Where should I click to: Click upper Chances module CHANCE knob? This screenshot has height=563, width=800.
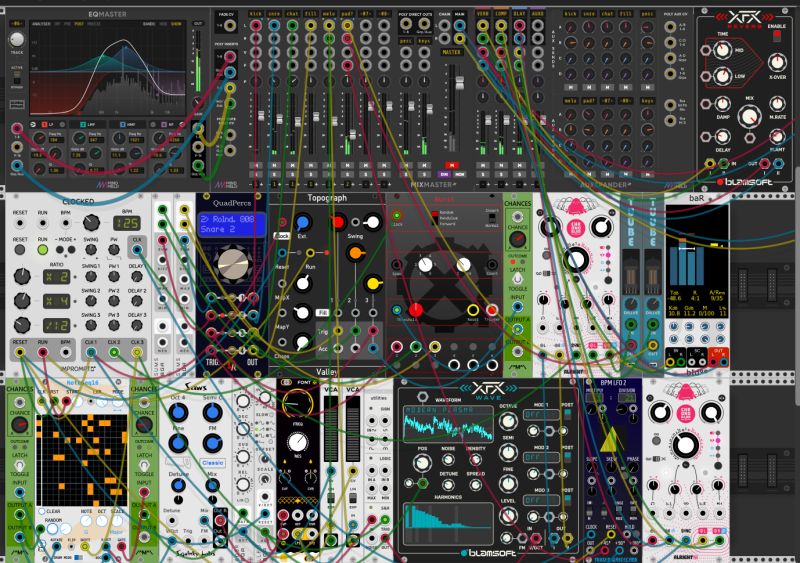517,239
